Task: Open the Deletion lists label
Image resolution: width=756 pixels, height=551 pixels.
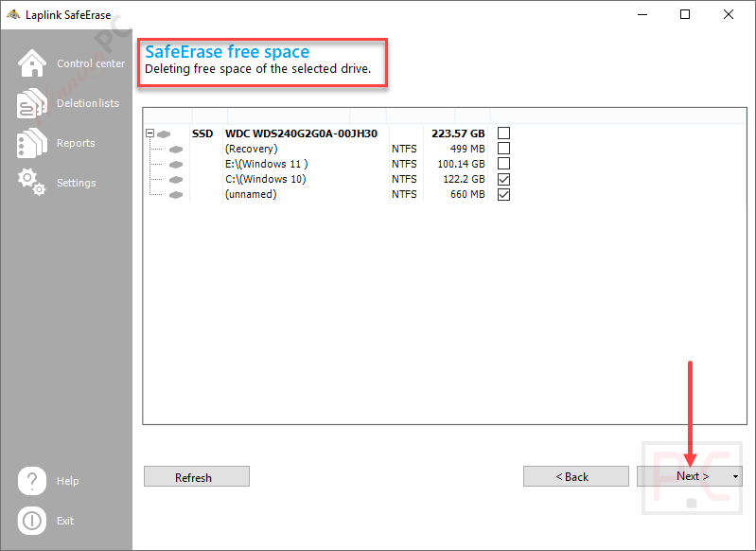Action: pos(88,103)
